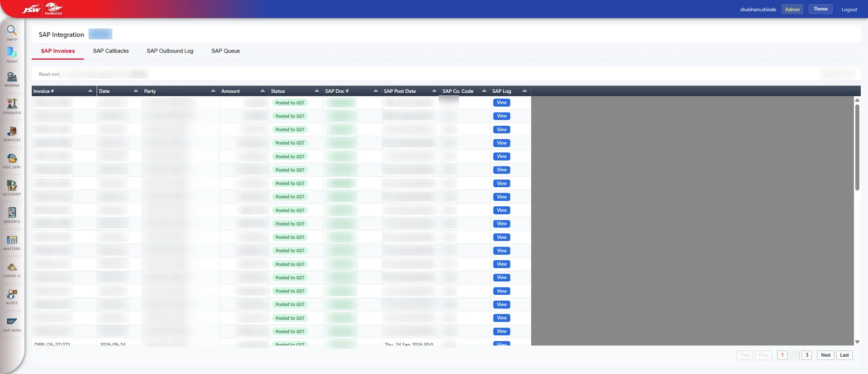
Task: Switch to the SAP Callbacks tab
Action: (111, 51)
